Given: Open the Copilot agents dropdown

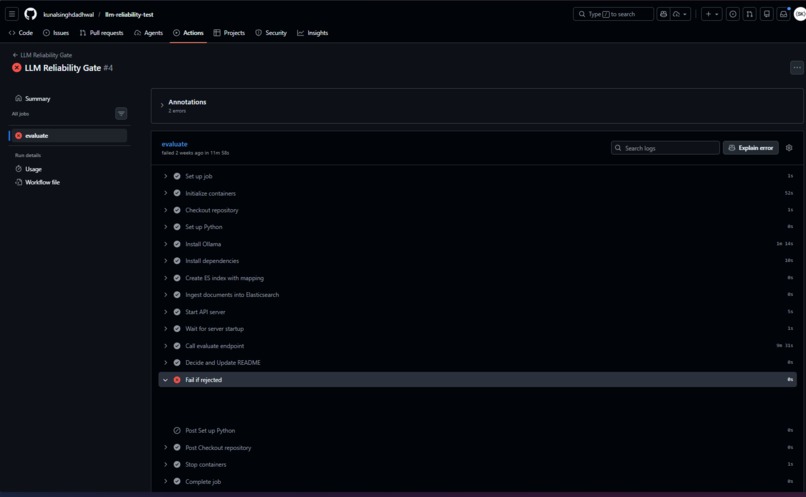Looking at the screenshot, I should pyautogui.click(x=680, y=14).
